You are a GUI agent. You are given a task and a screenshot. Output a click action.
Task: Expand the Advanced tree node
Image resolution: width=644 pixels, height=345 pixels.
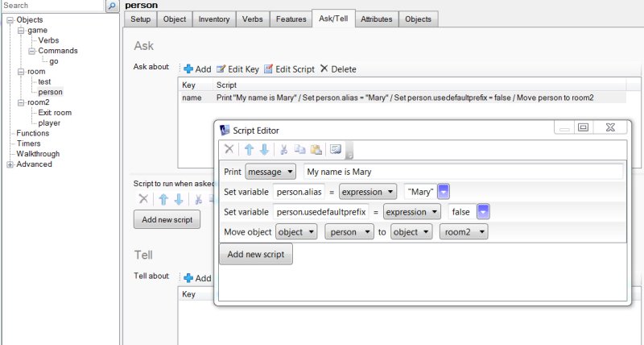click(x=10, y=164)
